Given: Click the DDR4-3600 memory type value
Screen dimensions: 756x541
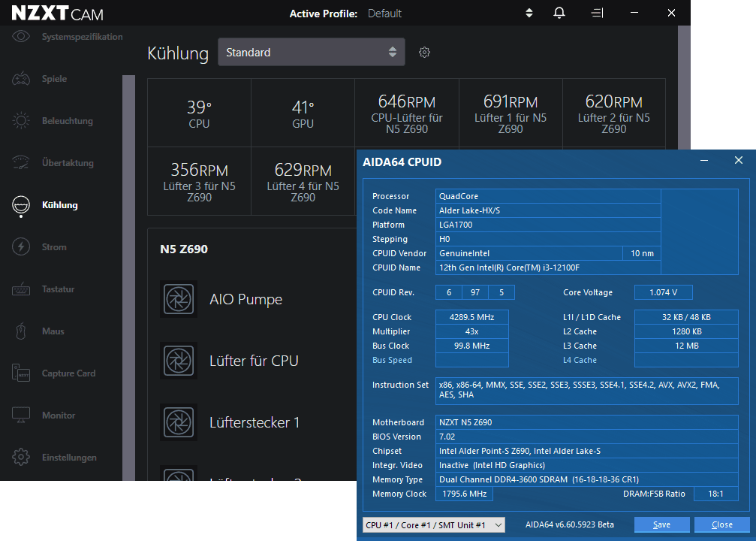Looking at the screenshot, I should click(x=587, y=479).
